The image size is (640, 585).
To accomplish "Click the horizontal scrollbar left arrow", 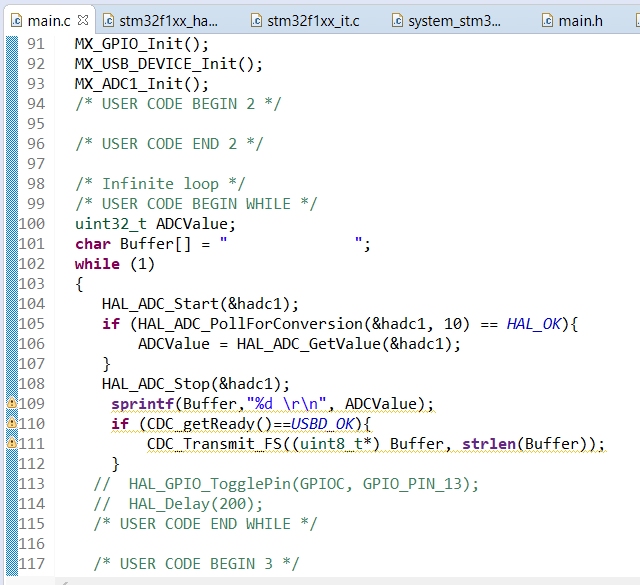I will click(64, 580).
